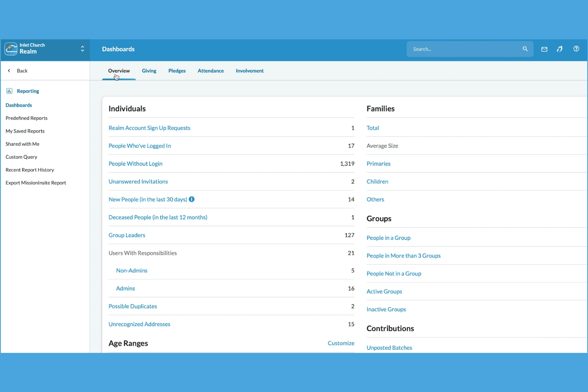Click People in More than 3 Groups
This screenshot has width=588, height=392.
(404, 256)
